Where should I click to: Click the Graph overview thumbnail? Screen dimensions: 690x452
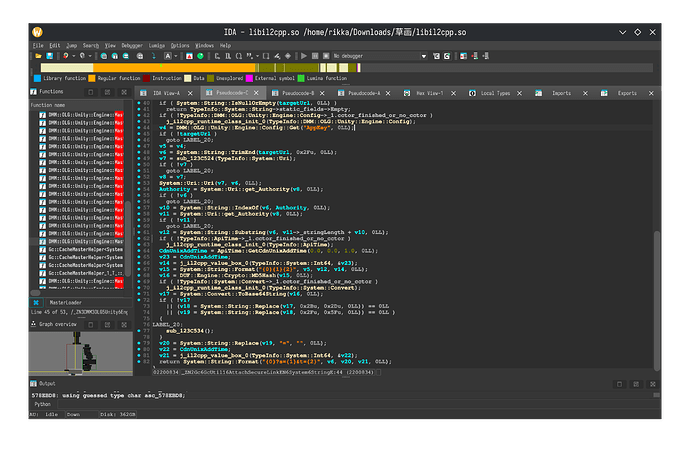81,354
